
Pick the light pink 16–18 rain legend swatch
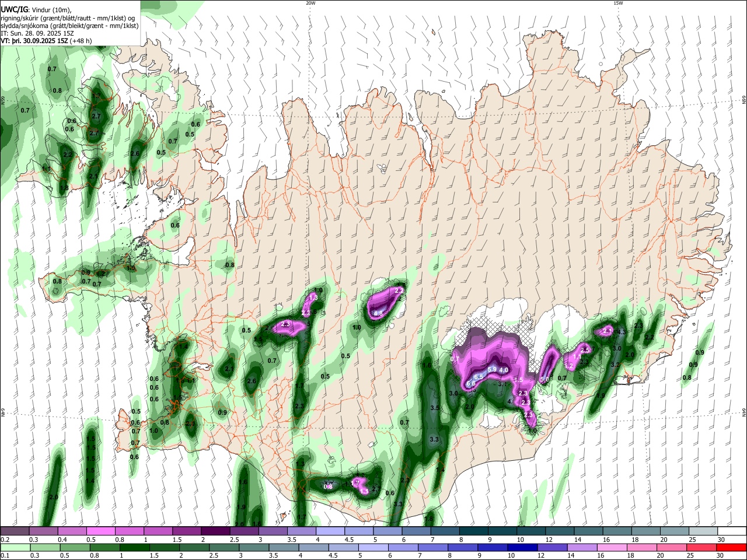[x=611, y=547]
